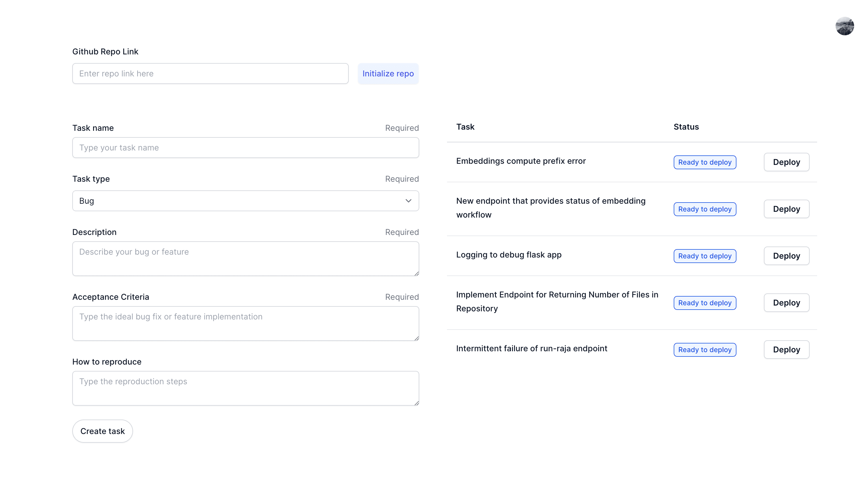Deploy the Logging to debug flask app task
The image size is (868, 478).
point(786,256)
